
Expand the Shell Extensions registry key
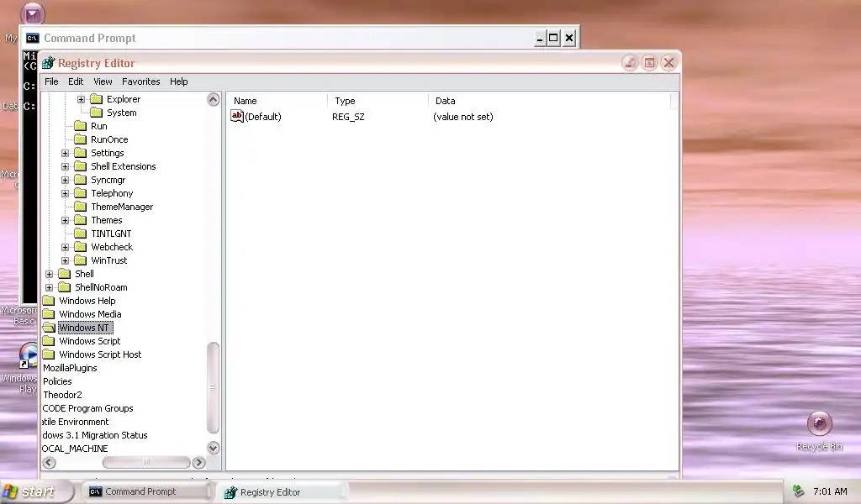[66, 166]
